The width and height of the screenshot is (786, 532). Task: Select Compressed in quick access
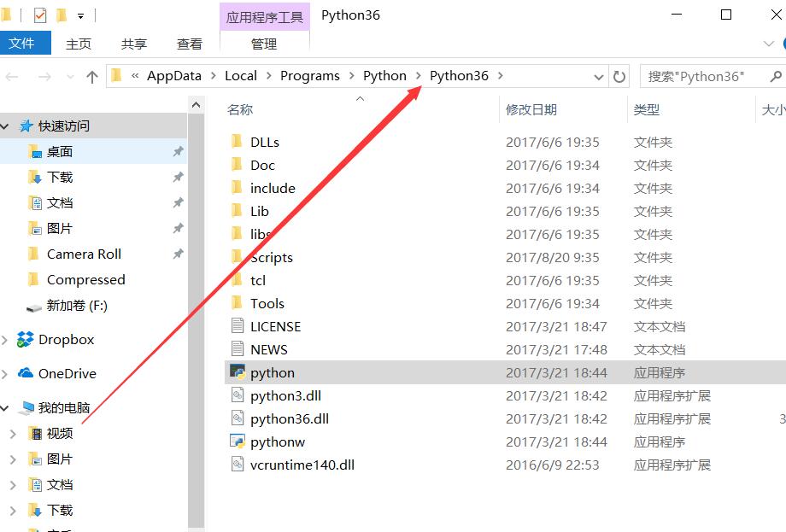coord(93,279)
